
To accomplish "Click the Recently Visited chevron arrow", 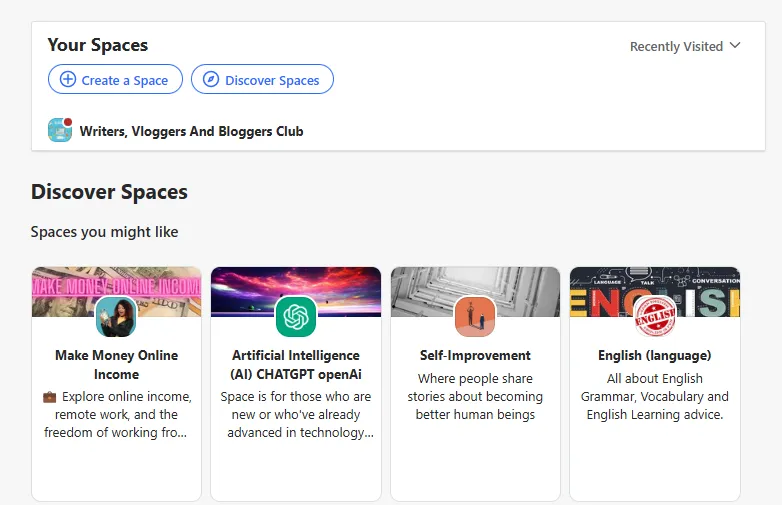I will tap(735, 45).
